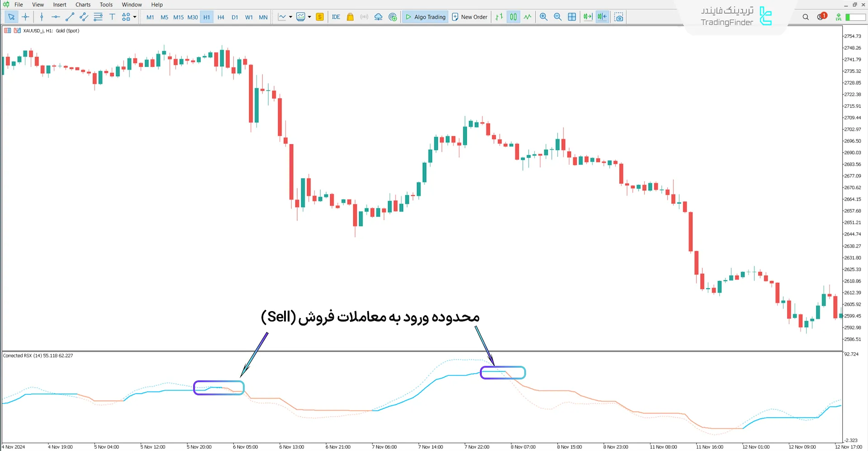Open the indicators dropdown next to chart icon

(309, 17)
